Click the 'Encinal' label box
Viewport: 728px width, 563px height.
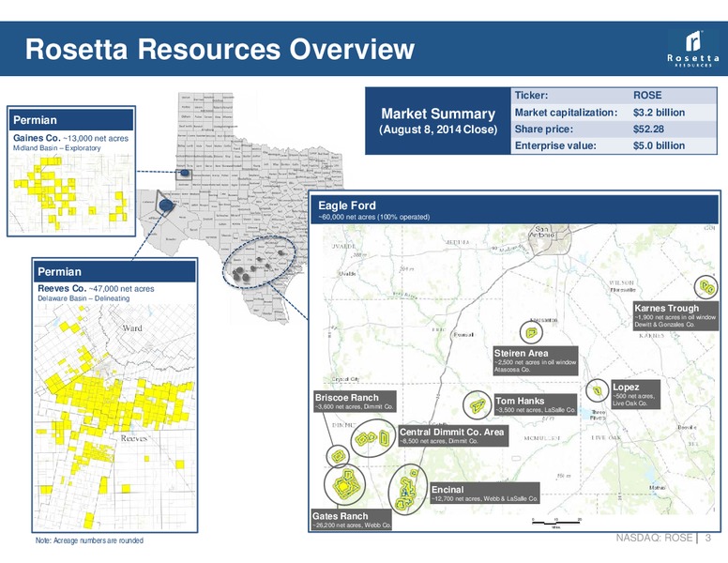(485, 493)
